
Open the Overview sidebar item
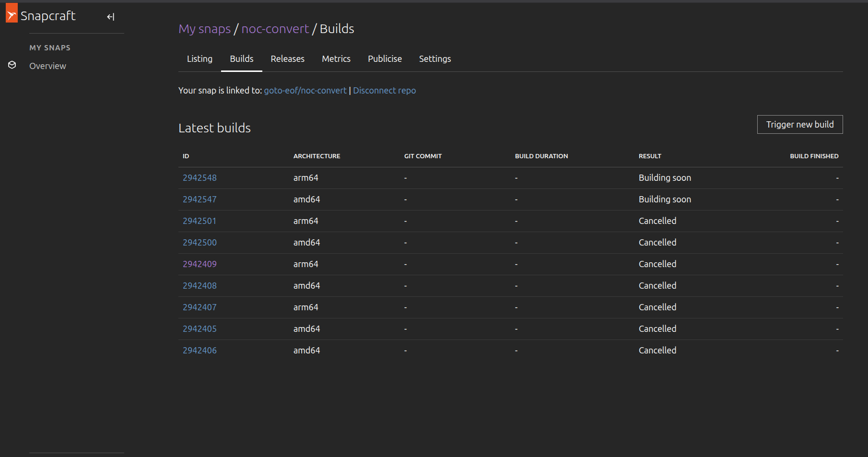tap(47, 66)
